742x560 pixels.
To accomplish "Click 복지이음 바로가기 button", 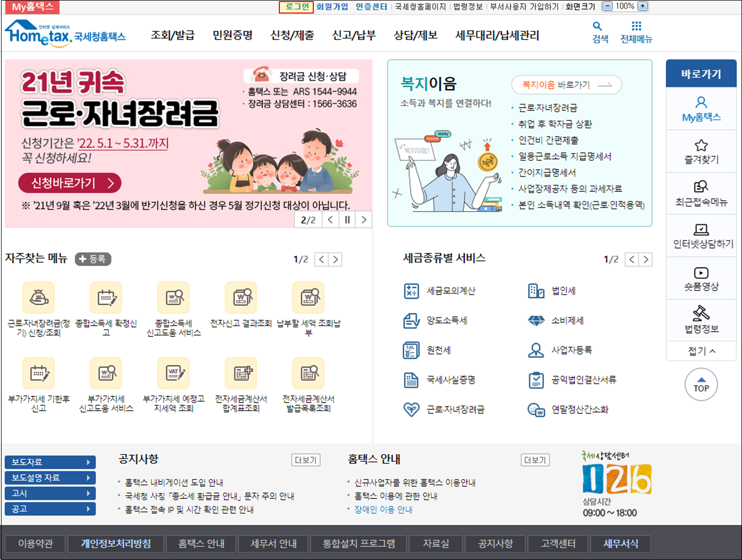I will pos(567,85).
